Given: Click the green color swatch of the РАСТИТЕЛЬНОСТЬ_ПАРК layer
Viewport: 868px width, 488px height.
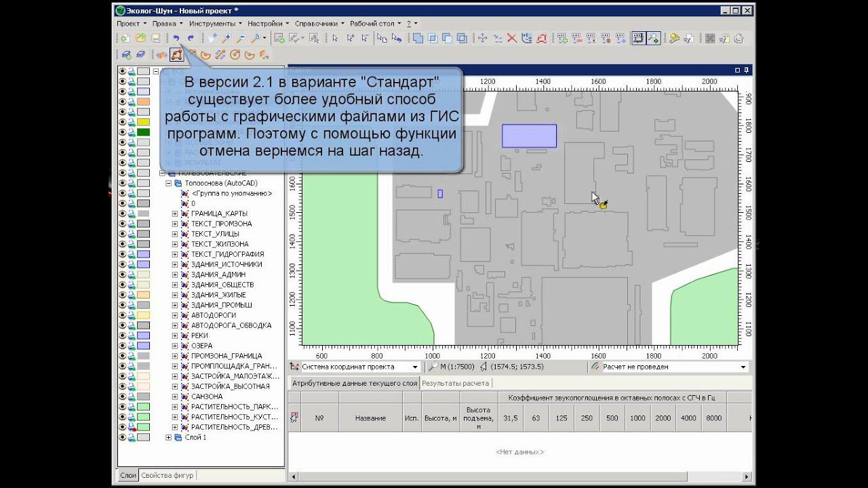Looking at the screenshot, I should tap(143, 407).
